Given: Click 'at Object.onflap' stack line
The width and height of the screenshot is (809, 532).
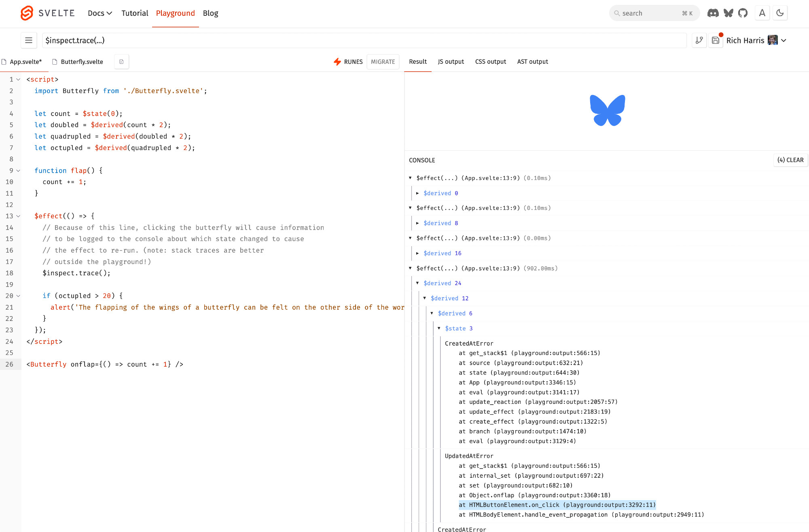Looking at the screenshot, I should 535,495.
